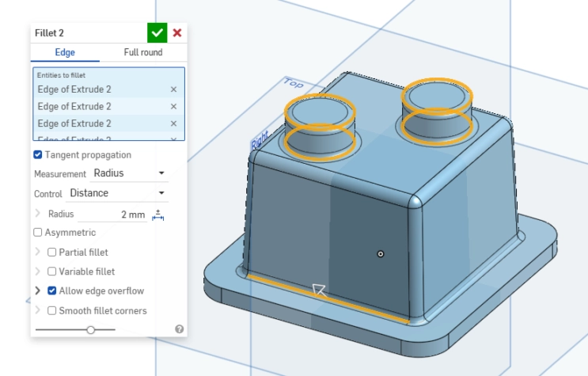Open the Control Distance dropdown
Viewport: 588px width, 376px height.
(x=117, y=193)
